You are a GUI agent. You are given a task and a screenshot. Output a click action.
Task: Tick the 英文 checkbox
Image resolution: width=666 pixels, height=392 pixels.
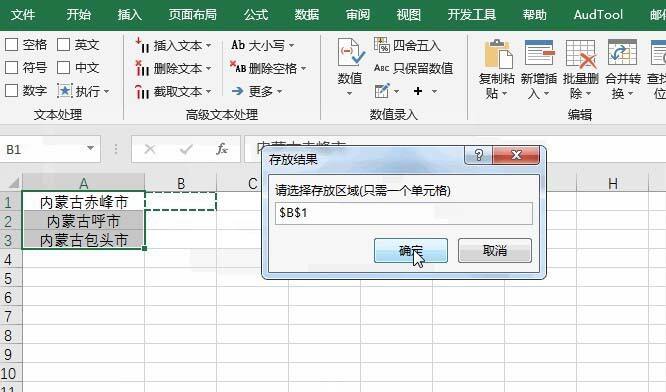[x=63, y=45]
